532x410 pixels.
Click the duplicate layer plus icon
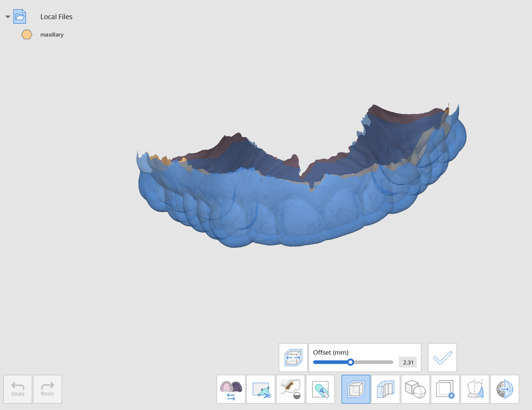[x=445, y=389]
